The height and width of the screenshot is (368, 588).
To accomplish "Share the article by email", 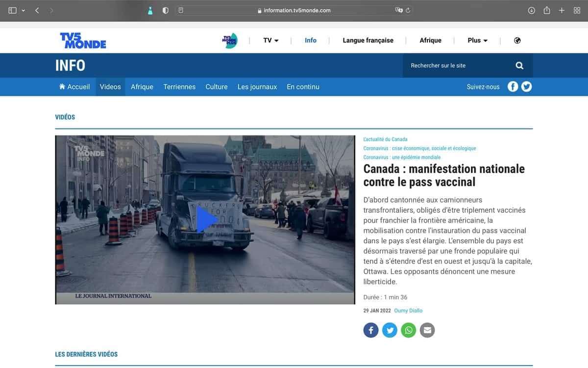I will pyautogui.click(x=427, y=330).
